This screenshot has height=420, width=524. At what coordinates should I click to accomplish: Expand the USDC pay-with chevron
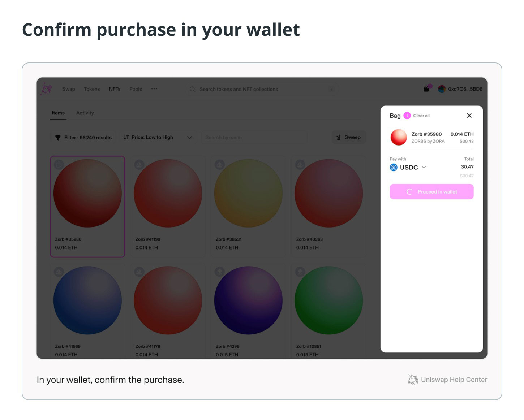point(424,167)
